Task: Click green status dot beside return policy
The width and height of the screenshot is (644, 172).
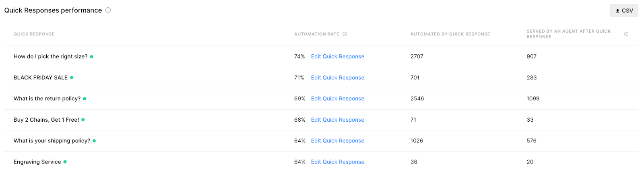Action: (x=85, y=99)
